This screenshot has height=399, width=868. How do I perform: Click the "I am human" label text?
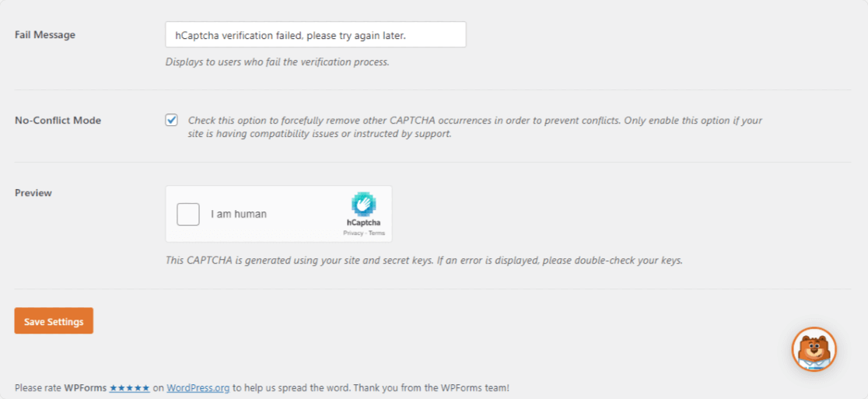coord(239,214)
